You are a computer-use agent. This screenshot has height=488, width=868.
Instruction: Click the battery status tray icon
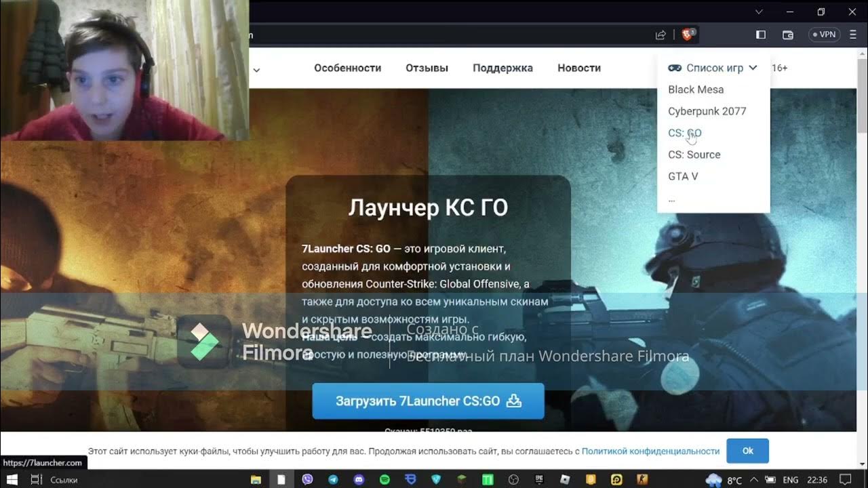coord(770,480)
